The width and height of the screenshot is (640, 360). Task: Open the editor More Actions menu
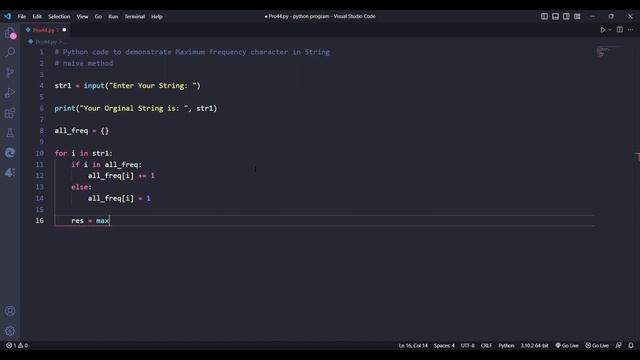click(x=631, y=30)
